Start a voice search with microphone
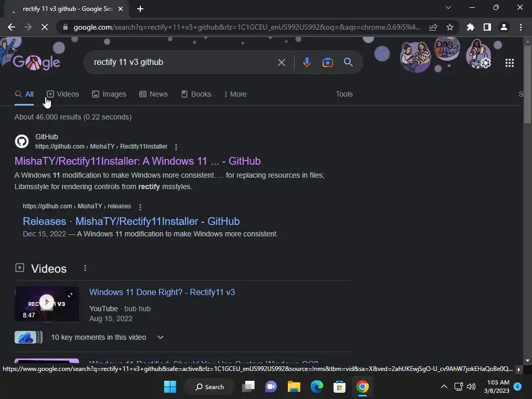 (x=307, y=62)
